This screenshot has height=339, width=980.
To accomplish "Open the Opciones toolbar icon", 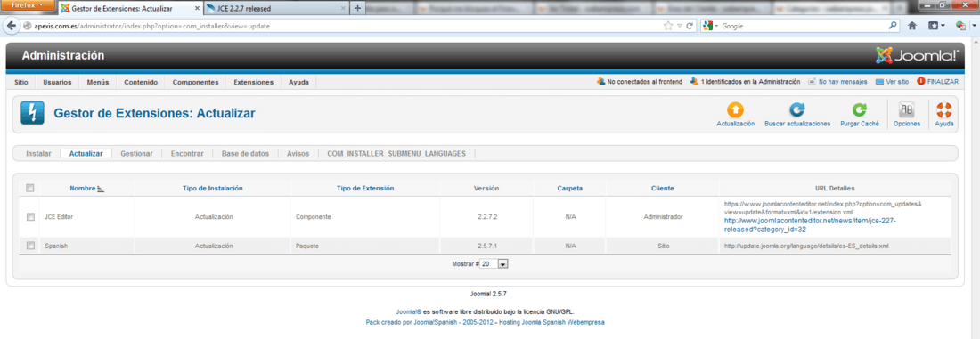I will [906, 110].
